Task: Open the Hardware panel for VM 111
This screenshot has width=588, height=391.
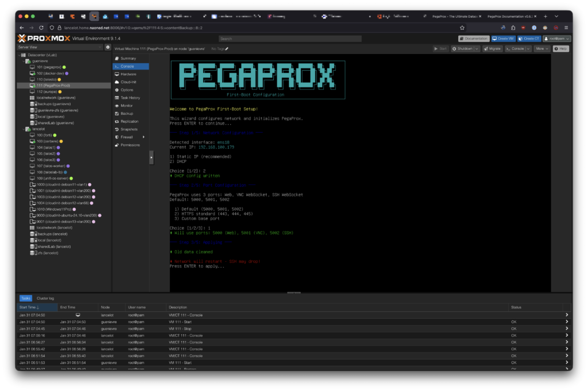Action: [128, 74]
